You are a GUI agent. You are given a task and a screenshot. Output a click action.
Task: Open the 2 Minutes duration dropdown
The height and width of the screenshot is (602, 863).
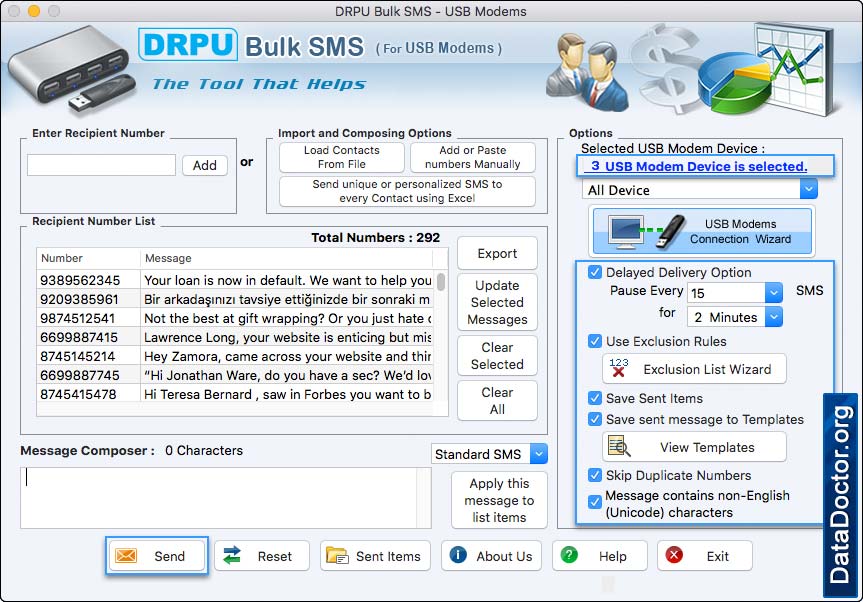coord(735,317)
